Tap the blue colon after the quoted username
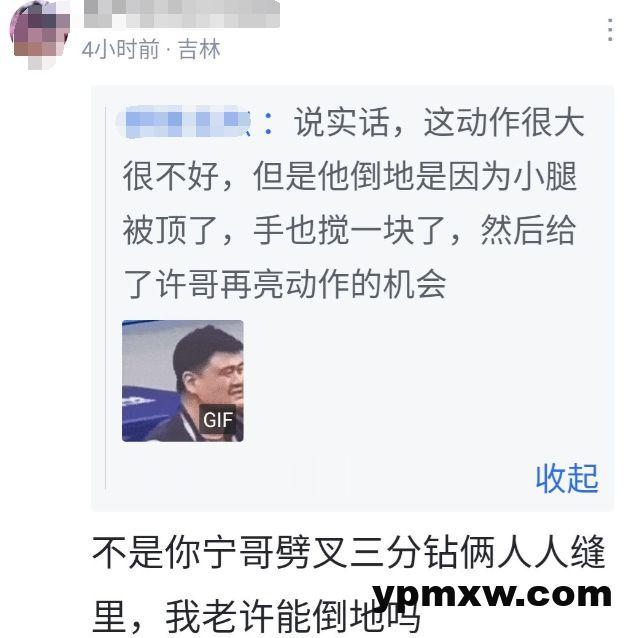The height and width of the screenshot is (638, 636). [x=268, y=124]
